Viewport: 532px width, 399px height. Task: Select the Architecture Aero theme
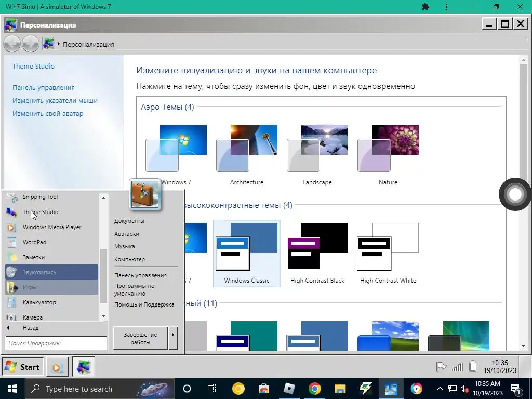(247, 155)
